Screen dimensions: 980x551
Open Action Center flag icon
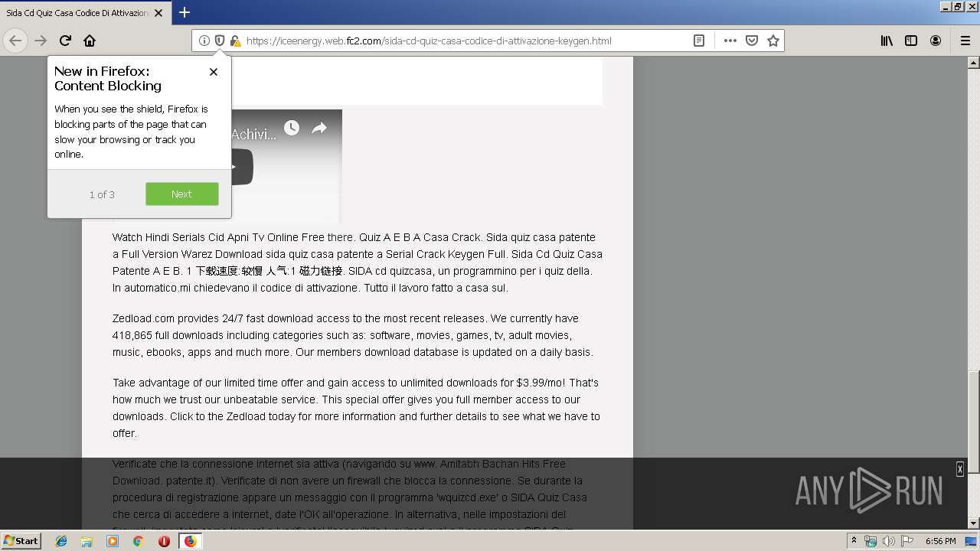click(x=907, y=541)
